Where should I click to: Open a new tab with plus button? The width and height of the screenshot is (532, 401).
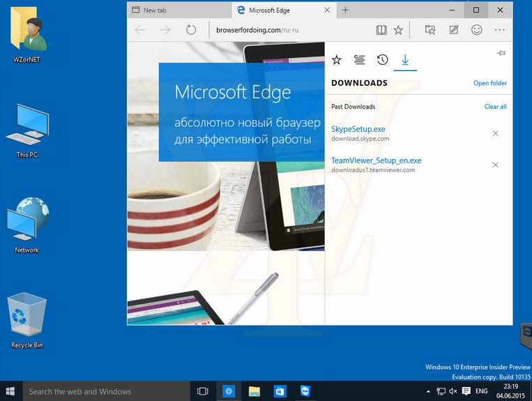tap(345, 10)
